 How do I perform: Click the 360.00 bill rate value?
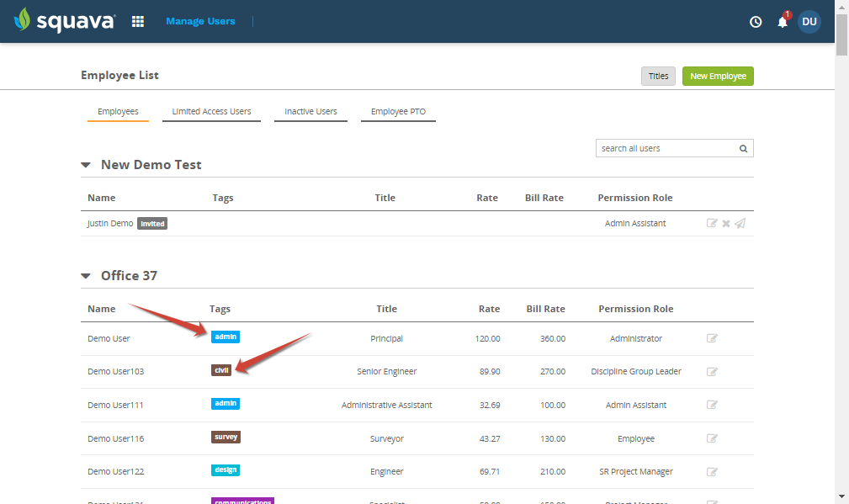click(x=552, y=338)
